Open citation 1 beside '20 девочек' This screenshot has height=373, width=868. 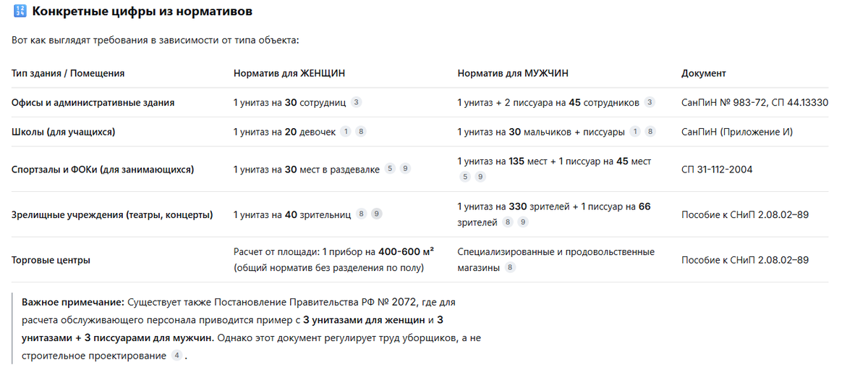[346, 132]
